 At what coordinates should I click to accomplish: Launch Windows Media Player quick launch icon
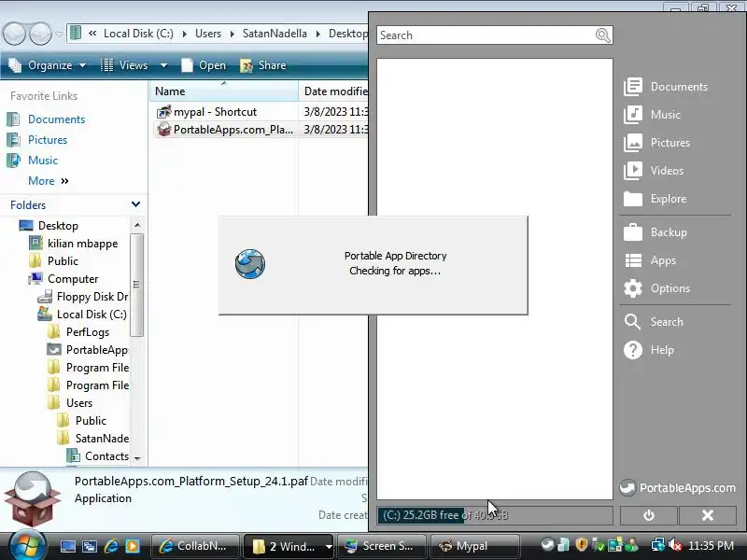[x=133, y=546]
